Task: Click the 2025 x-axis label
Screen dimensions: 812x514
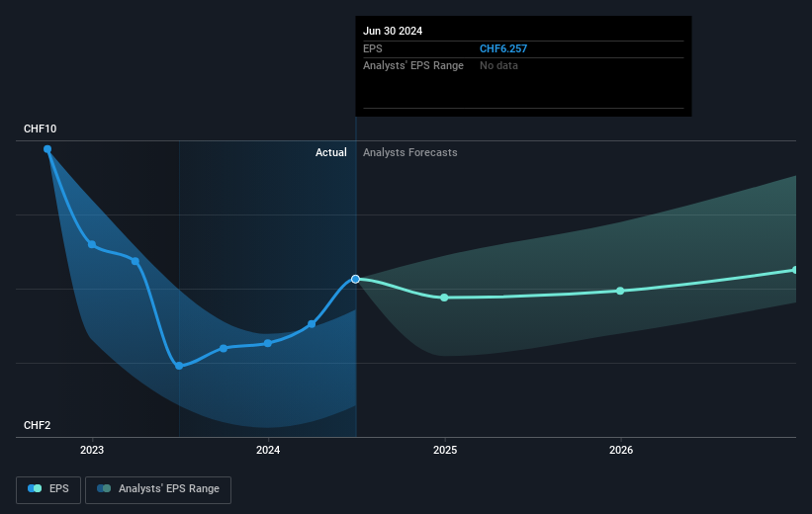Action: pos(444,451)
